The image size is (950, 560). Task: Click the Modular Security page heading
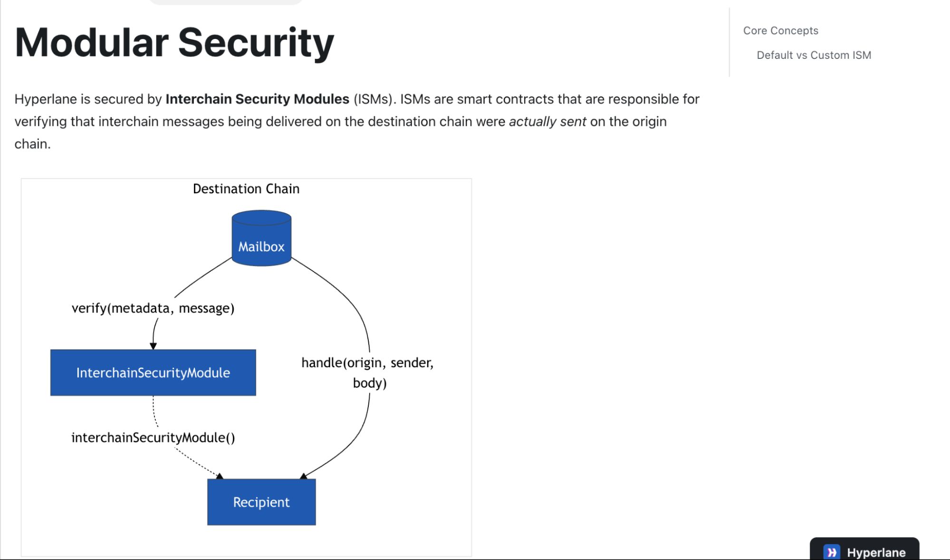click(174, 43)
